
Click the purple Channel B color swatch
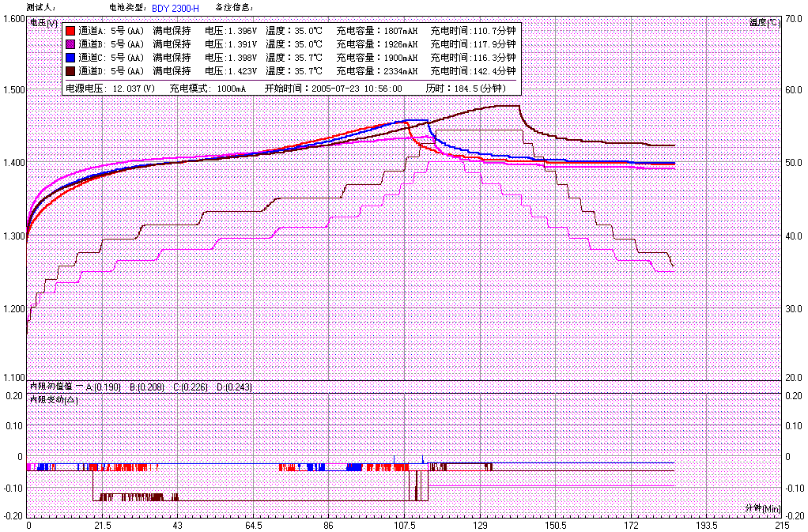(70, 44)
